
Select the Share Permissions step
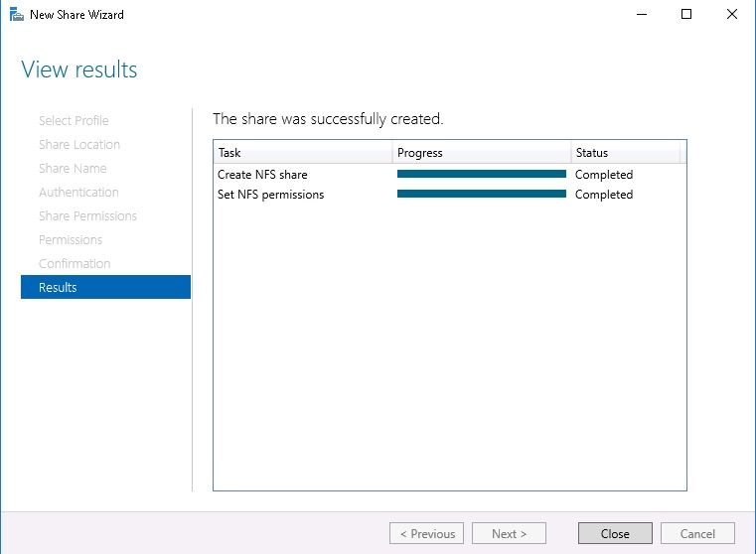(x=87, y=215)
